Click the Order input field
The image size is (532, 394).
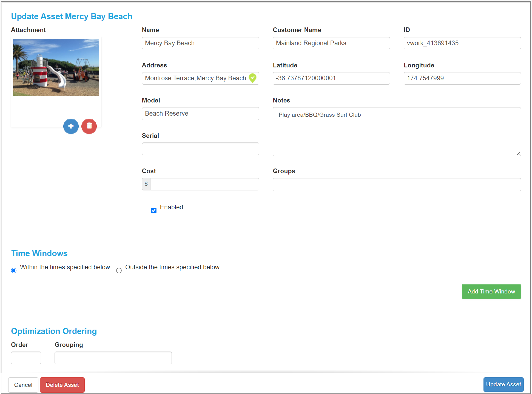[26, 358]
